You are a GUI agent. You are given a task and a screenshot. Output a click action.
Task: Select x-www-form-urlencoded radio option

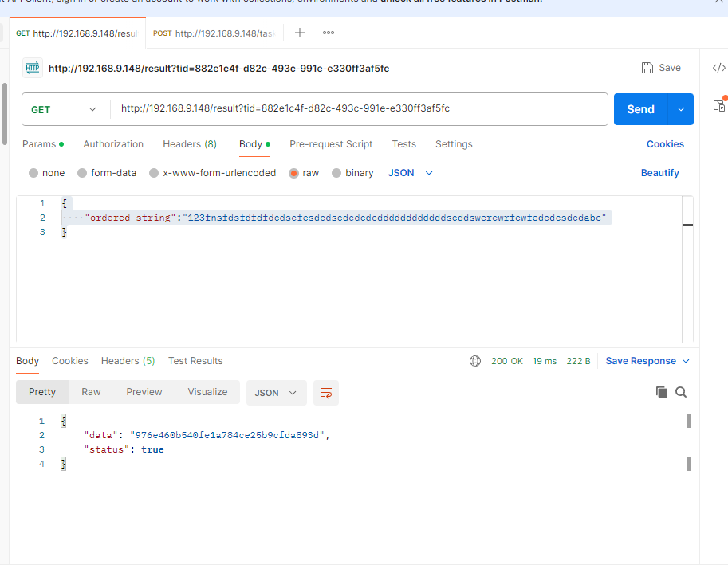click(154, 173)
